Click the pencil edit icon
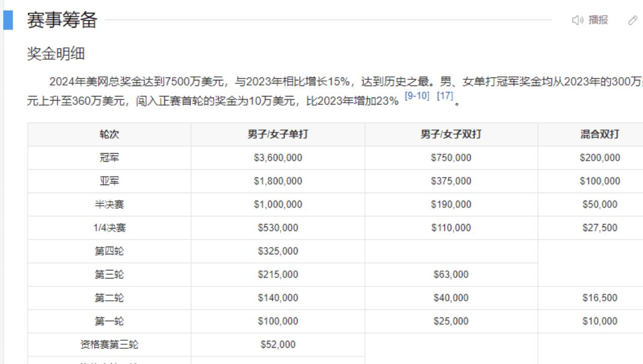This screenshot has width=643, height=364. (x=632, y=20)
